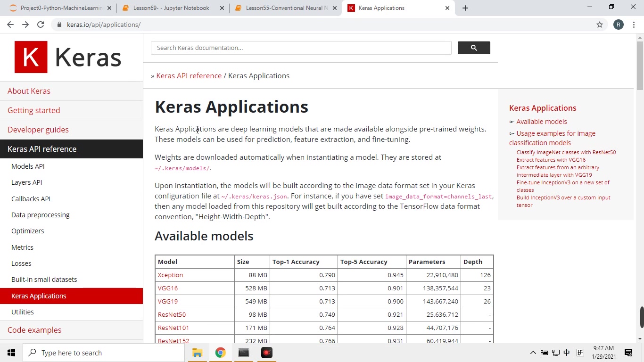Open Losses page
This screenshot has height=362, width=644.
[21, 263]
